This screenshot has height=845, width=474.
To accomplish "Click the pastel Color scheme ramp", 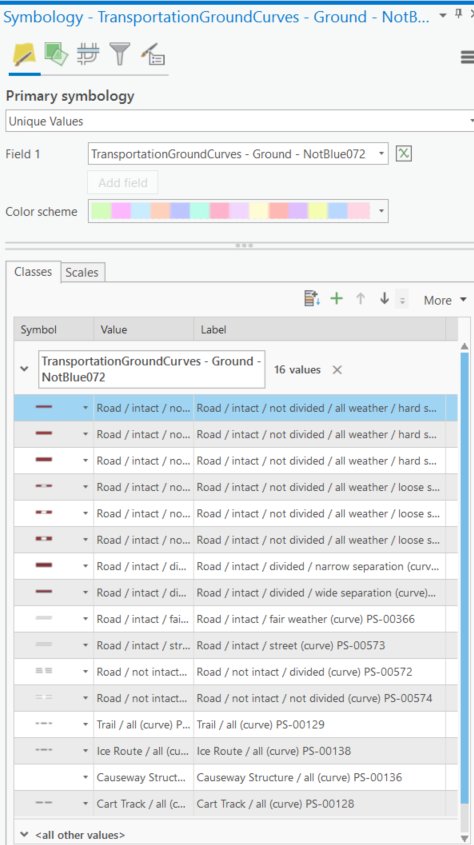I will tap(231, 211).
